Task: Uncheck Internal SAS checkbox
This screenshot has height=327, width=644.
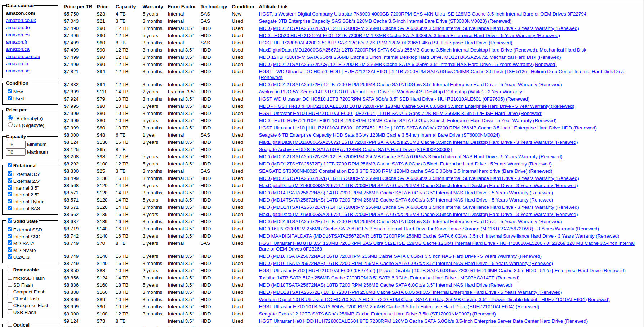Action: pyautogui.click(x=10, y=208)
